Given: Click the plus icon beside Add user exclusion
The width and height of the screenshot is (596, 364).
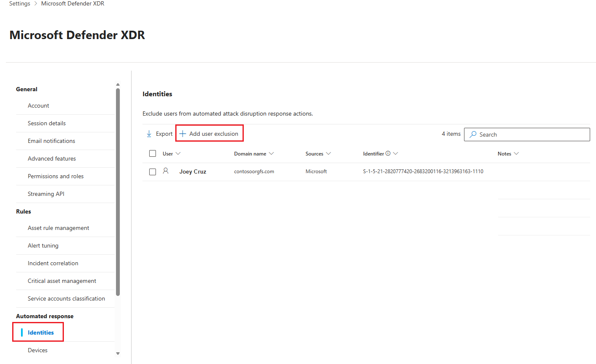Looking at the screenshot, I should [183, 134].
